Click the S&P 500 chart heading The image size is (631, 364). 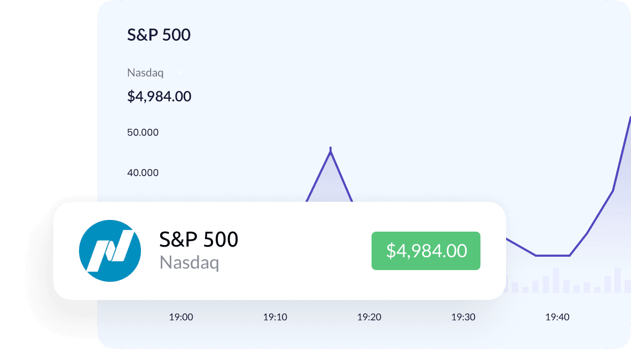[x=159, y=35]
